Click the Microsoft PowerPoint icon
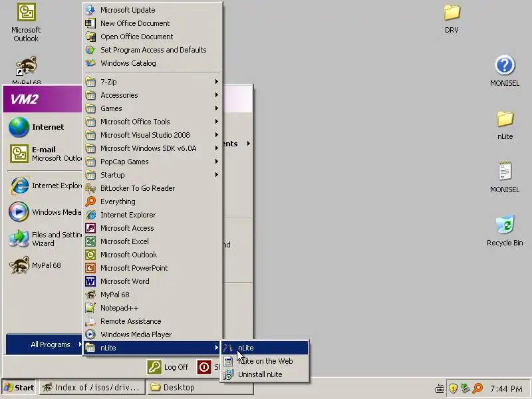This screenshot has height=399, width=532. click(x=90, y=268)
